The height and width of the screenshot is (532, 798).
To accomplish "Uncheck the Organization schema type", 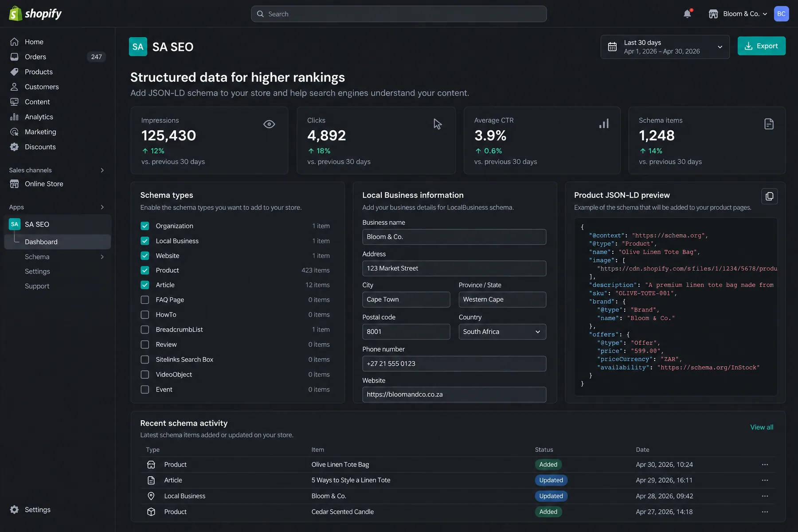I will (x=145, y=226).
